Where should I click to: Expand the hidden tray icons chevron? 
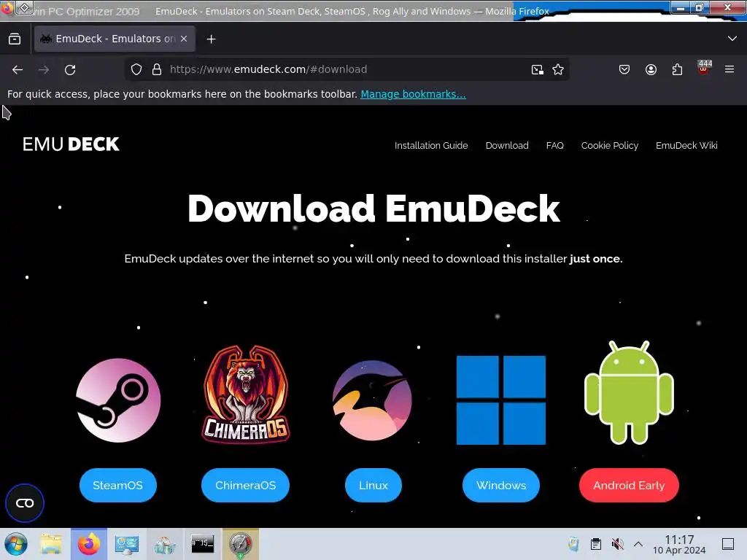(x=638, y=544)
